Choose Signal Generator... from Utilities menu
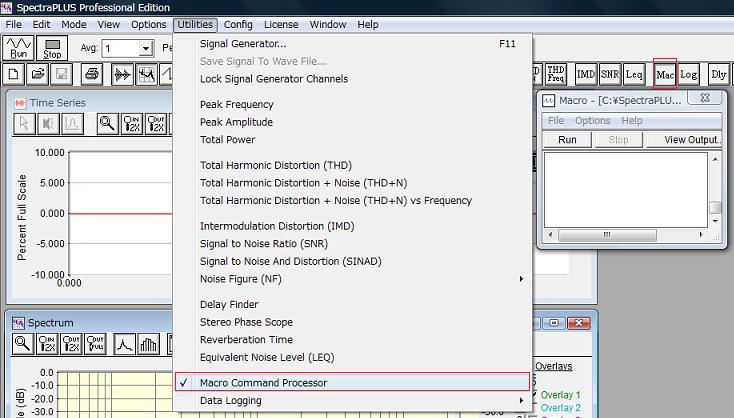 [x=352, y=44]
